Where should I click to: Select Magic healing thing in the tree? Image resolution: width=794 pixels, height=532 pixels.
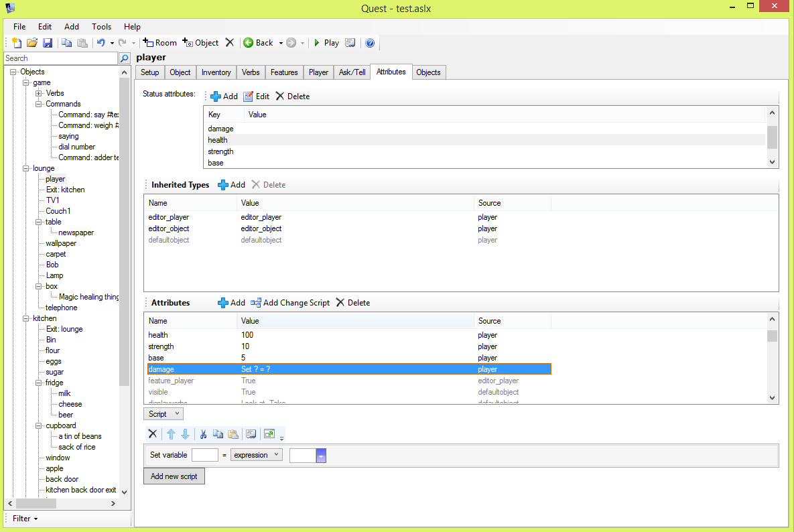(88, 297)
